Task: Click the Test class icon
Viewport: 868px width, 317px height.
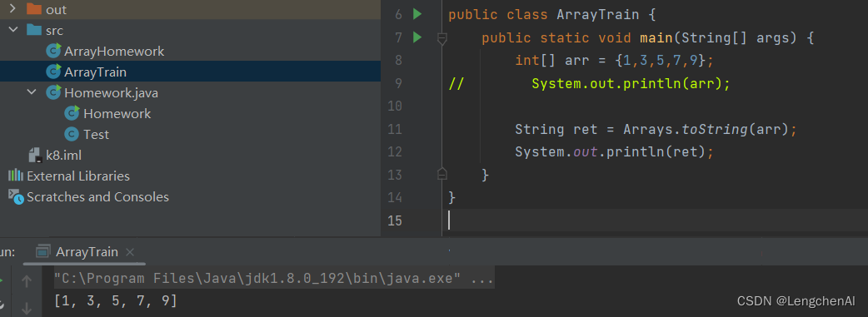Action: 72,135
